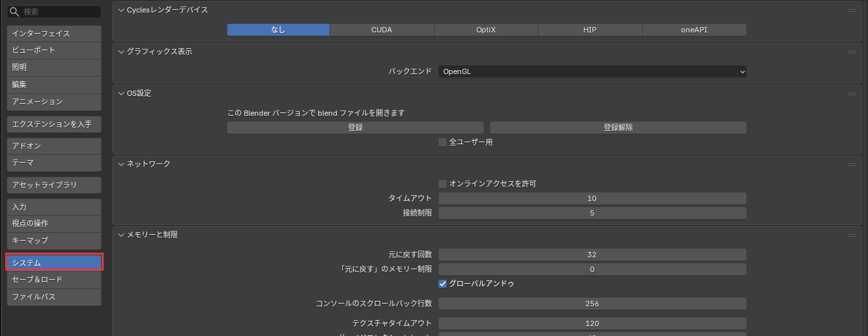Select CUDA as Cycles render device
This screenshot has height=336, width=868.
tap(382, 30)
